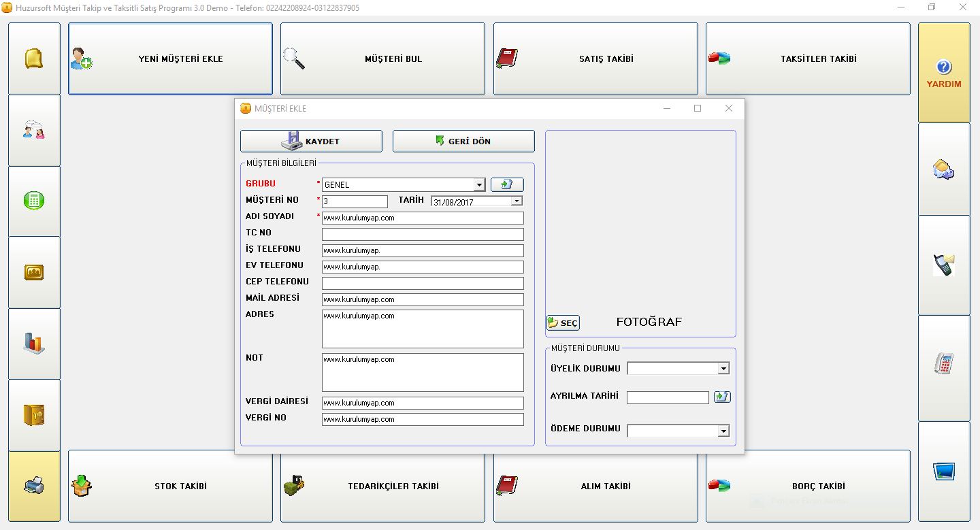Click the yellow scroll icon in left sidebar
This screenshot has width=980, height=530.
tap(34, 59)
